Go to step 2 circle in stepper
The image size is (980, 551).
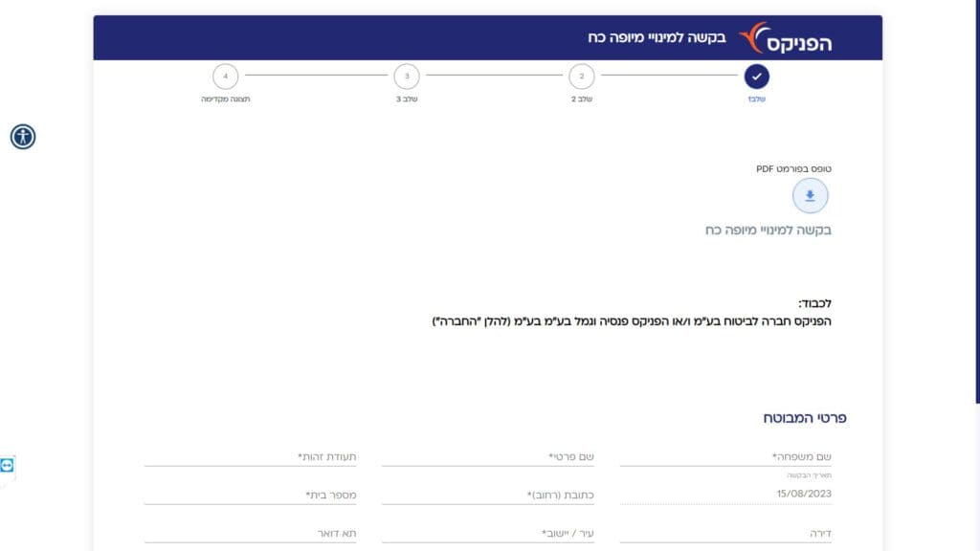coord(581,77)
